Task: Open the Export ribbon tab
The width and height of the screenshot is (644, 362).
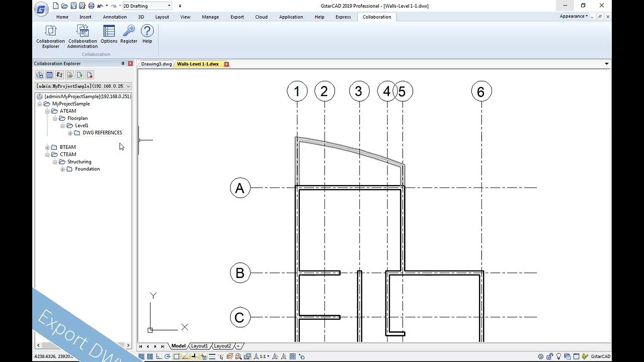Action: 237,17
